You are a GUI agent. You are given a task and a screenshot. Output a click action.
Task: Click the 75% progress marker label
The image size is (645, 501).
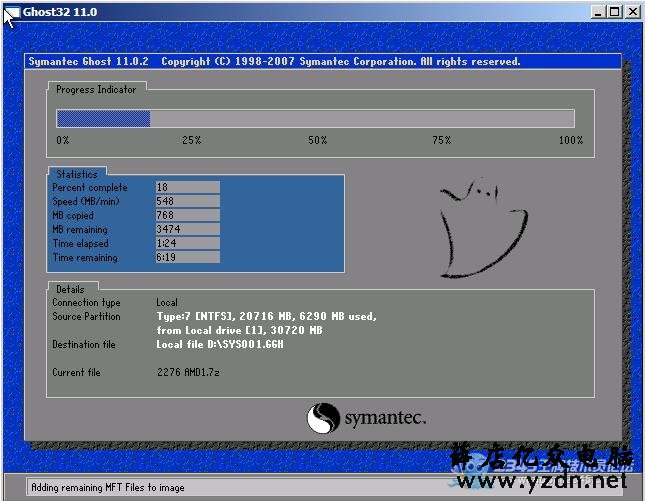pyautogui.click(x=441, y=140)
